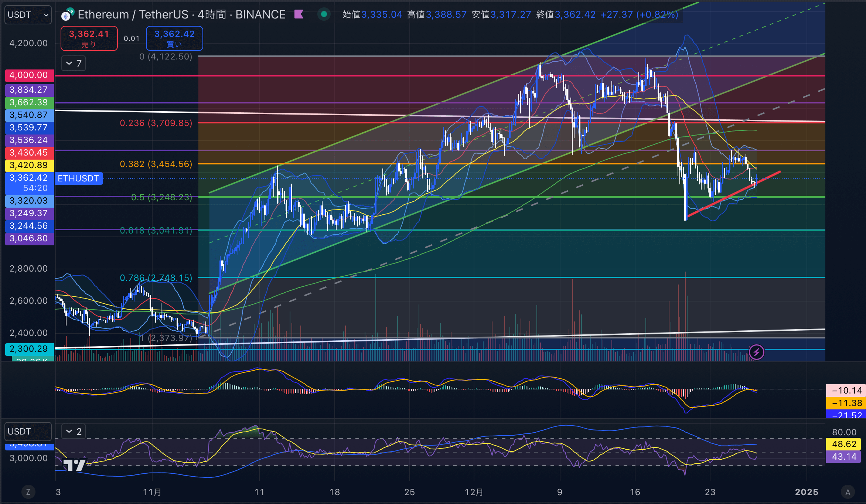Open the USDT currency dropdown at top

[28, 15]
